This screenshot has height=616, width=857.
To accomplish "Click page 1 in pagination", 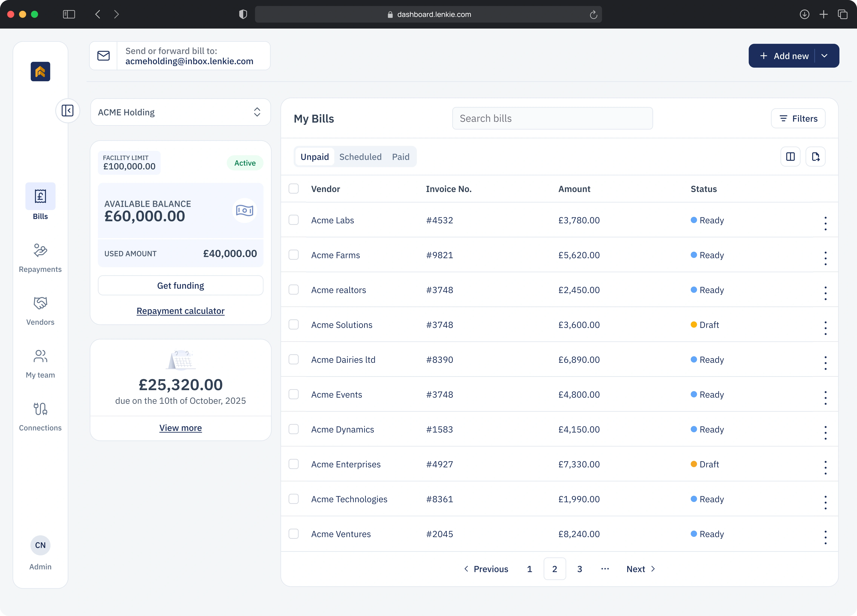I will 529,569.
